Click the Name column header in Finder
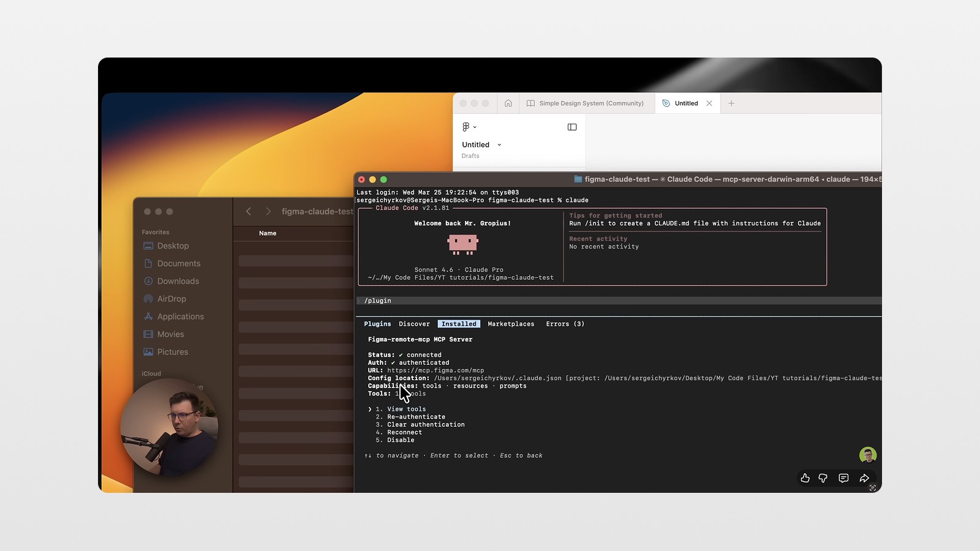Viewport: 980px width, 551px height. [268, 233]
